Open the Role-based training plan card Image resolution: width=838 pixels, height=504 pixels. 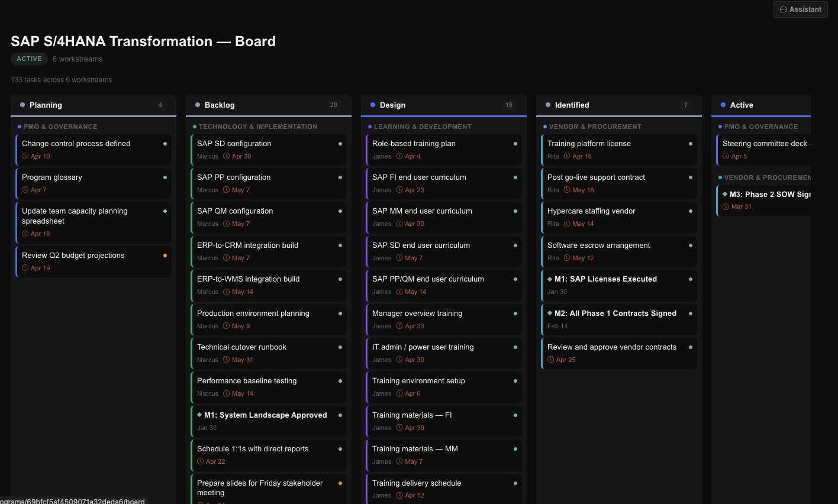pos(444,150)
